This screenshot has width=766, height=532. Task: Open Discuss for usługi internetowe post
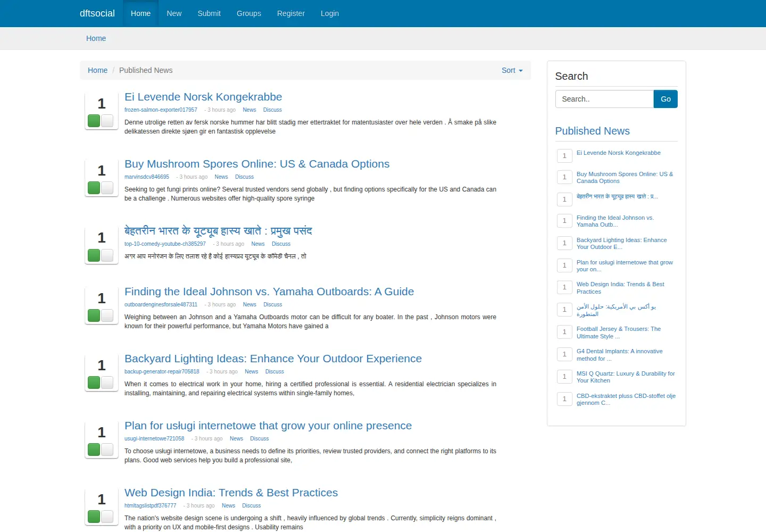click(x=259, y=439)
